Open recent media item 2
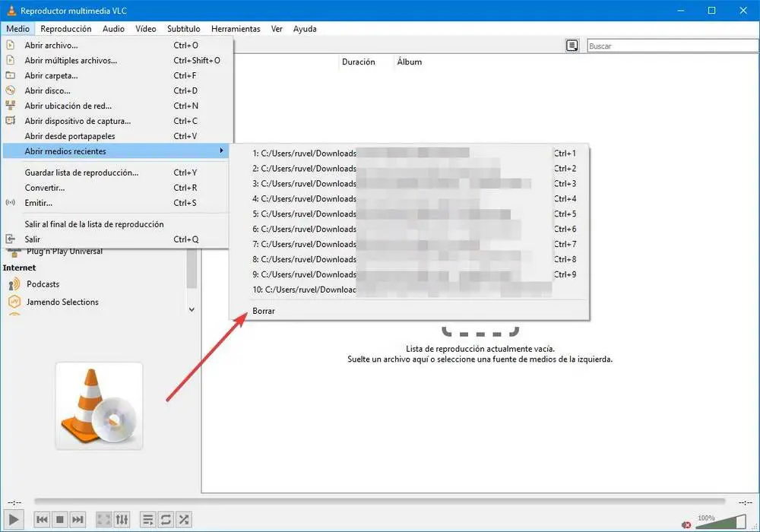The height and width of the screenshot is (532, 760). 409,168
